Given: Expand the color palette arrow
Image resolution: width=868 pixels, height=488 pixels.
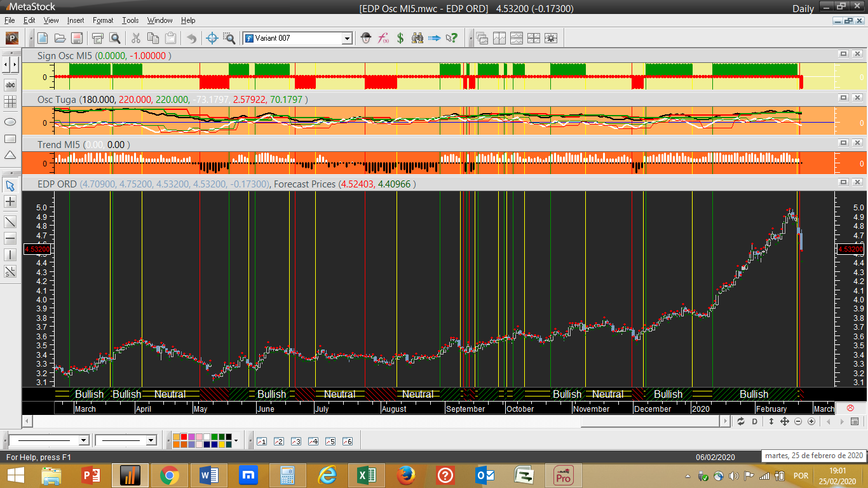Looking at the screenshot, I should pos(236,440).
